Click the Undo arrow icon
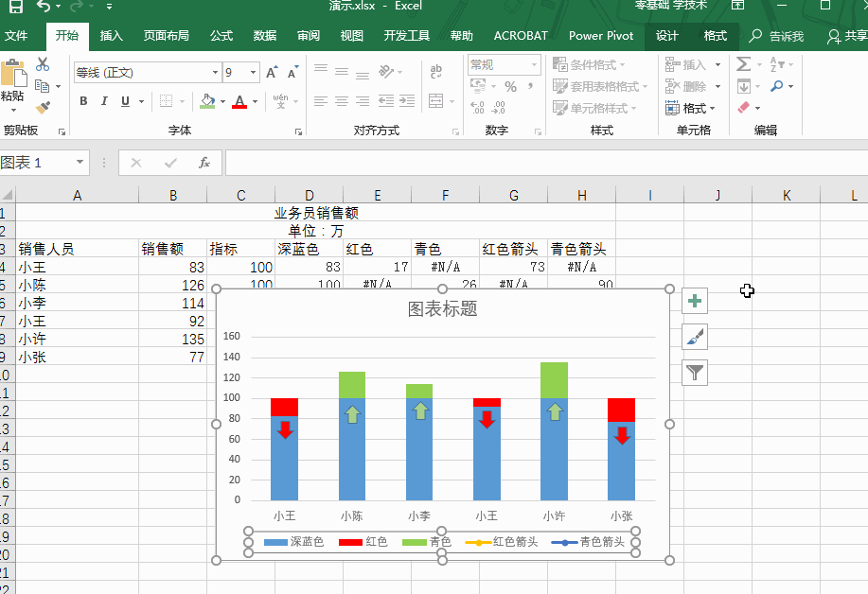 pyautogui.click(x=44, y=6)
